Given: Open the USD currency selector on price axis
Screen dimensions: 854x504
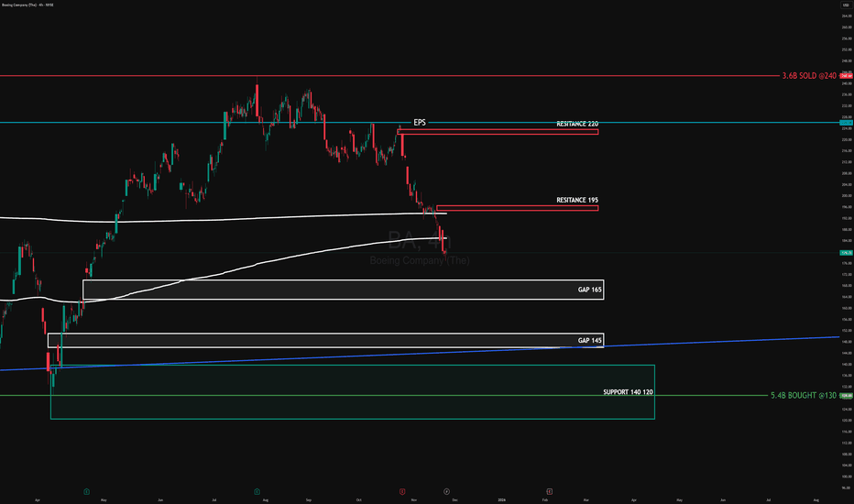Looking at the screenshot, I should pyautogui.click(x=846, y=5).
